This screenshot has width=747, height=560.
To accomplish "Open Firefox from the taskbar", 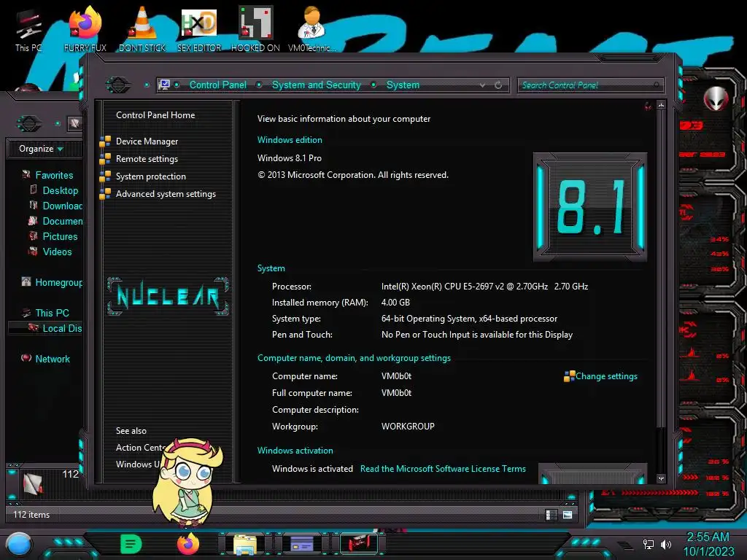I will 188,544.
